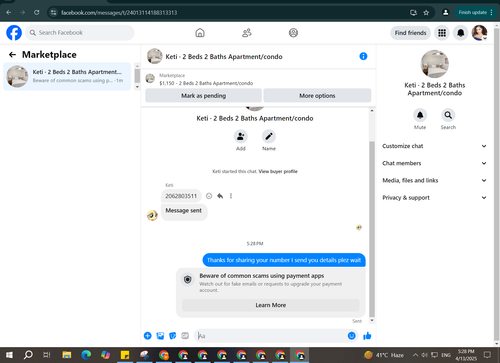Reload the page in the browser
Image resolution: width=500 pixels, height=363 pixels.
tap(37, 13)
